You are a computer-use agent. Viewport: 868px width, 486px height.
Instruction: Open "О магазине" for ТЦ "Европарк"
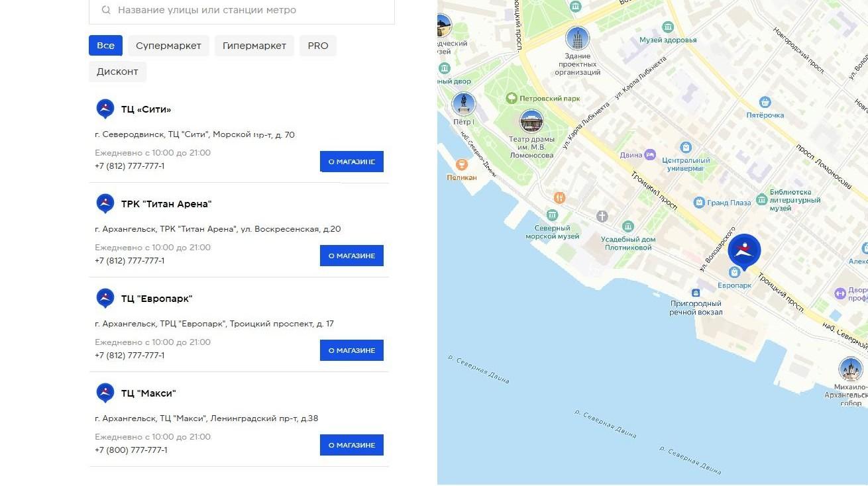[352, 350]
